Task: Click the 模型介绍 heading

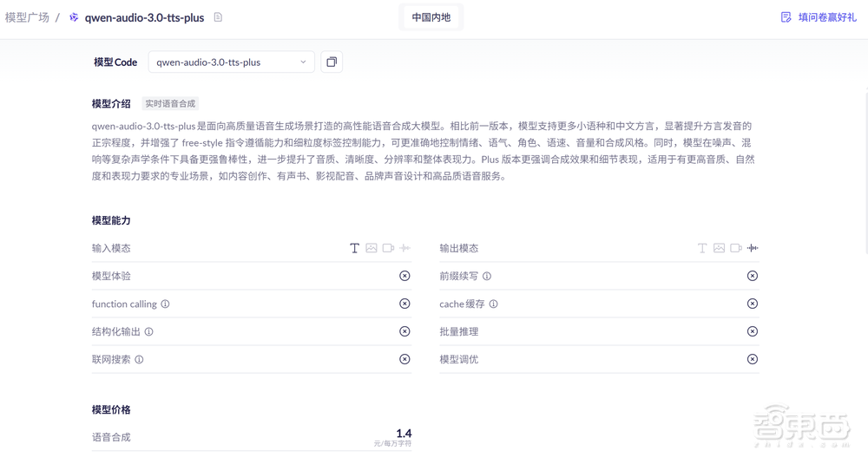Action: point(111,103)
